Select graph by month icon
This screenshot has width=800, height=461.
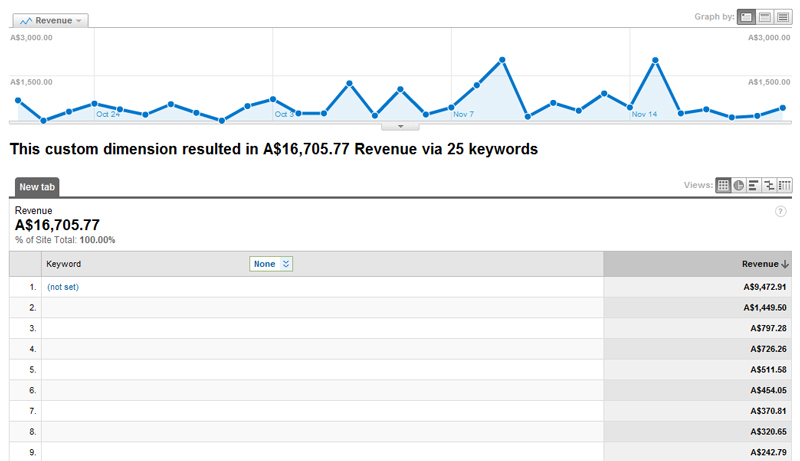782,17
